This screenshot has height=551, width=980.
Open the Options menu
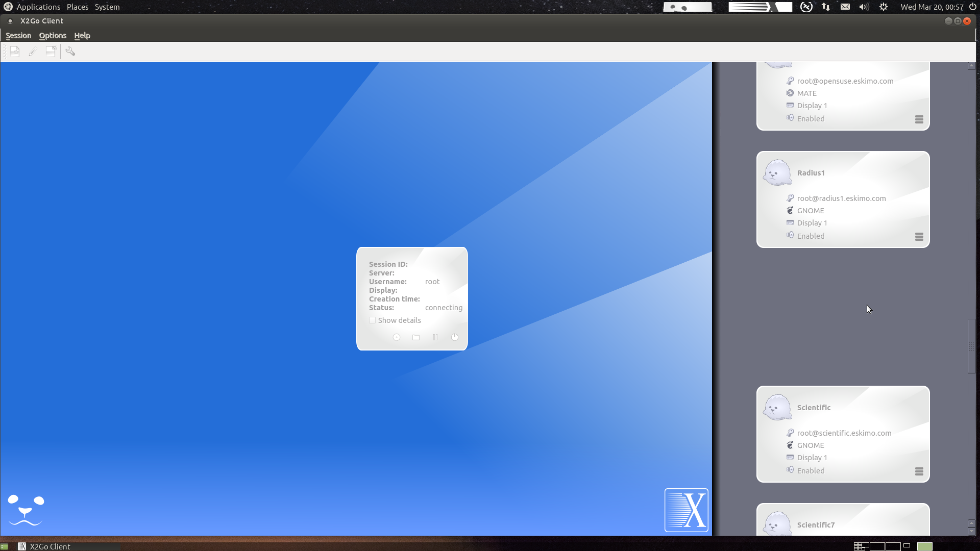(x=53, y=36)
